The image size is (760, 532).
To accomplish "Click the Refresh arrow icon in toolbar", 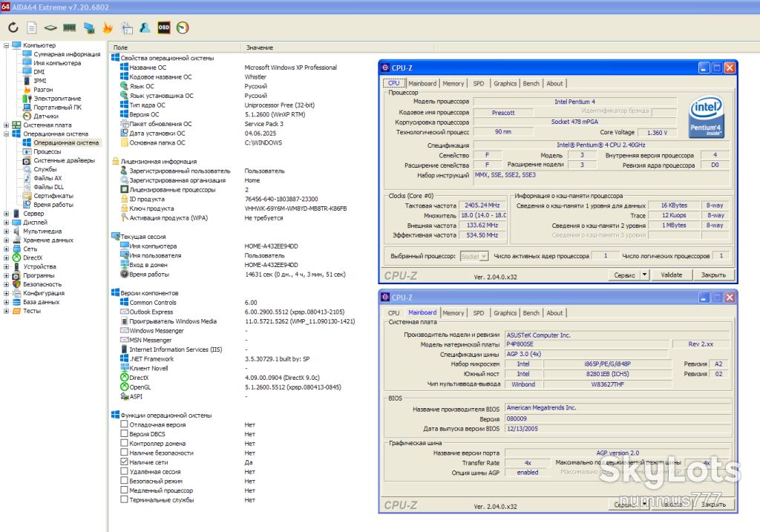I will (13, 27).
